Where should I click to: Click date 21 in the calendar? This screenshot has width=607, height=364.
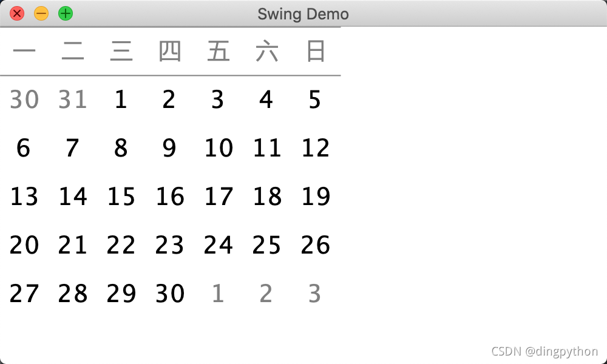73,245
